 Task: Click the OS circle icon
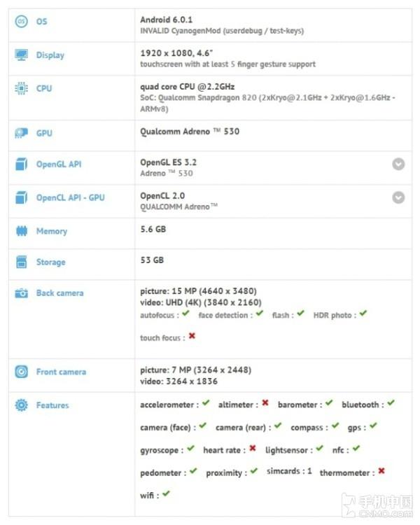pyautogui.click(x=22, y=22)
